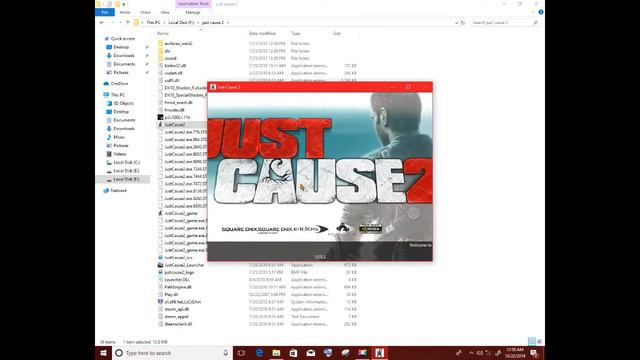Click just cause 2 breadcrumb in address bar

[213, 22]
